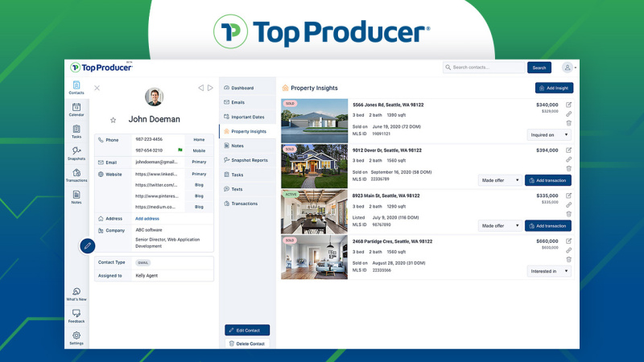Click John Doeman's profile photo
Screen dimensions: 644x362
154,97
